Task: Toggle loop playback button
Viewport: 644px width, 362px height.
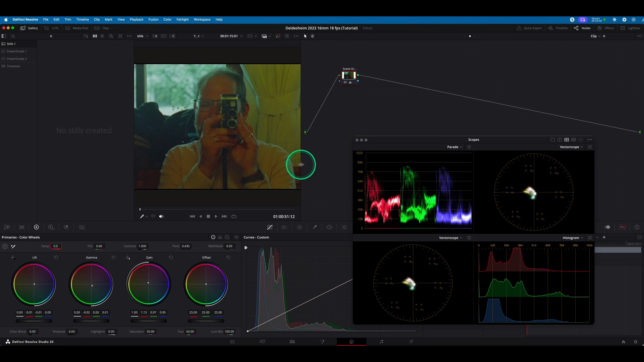Action: (234, 217)
